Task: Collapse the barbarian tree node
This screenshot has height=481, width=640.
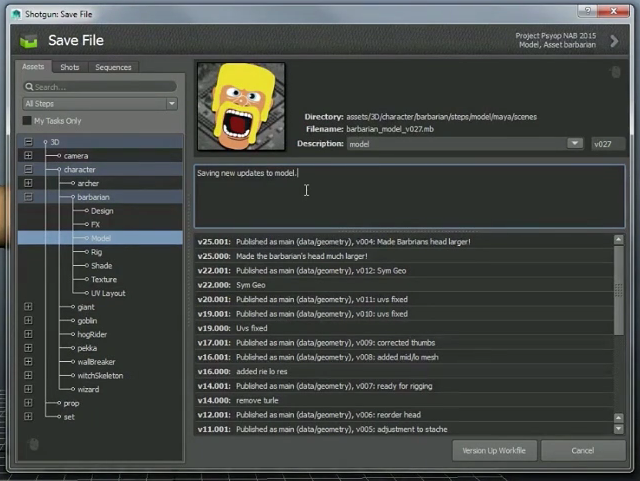Action: [28, 197]
